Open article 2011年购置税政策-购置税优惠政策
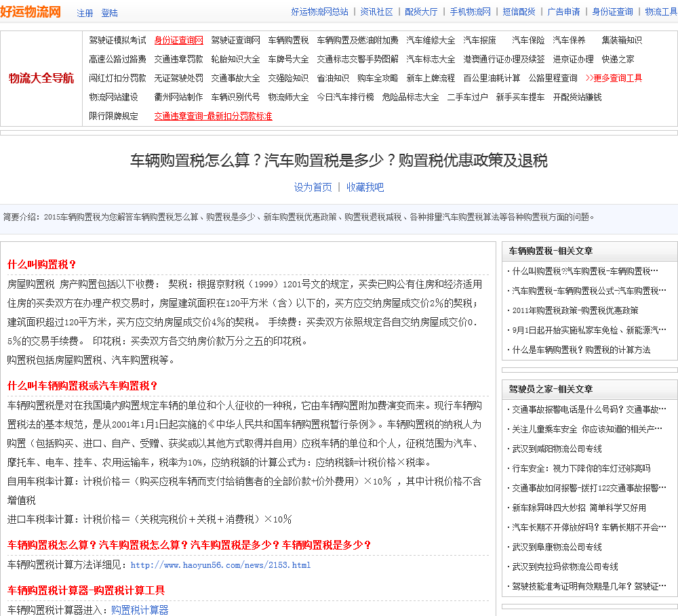This screenshot has height=616, width=678. [575, 310]
